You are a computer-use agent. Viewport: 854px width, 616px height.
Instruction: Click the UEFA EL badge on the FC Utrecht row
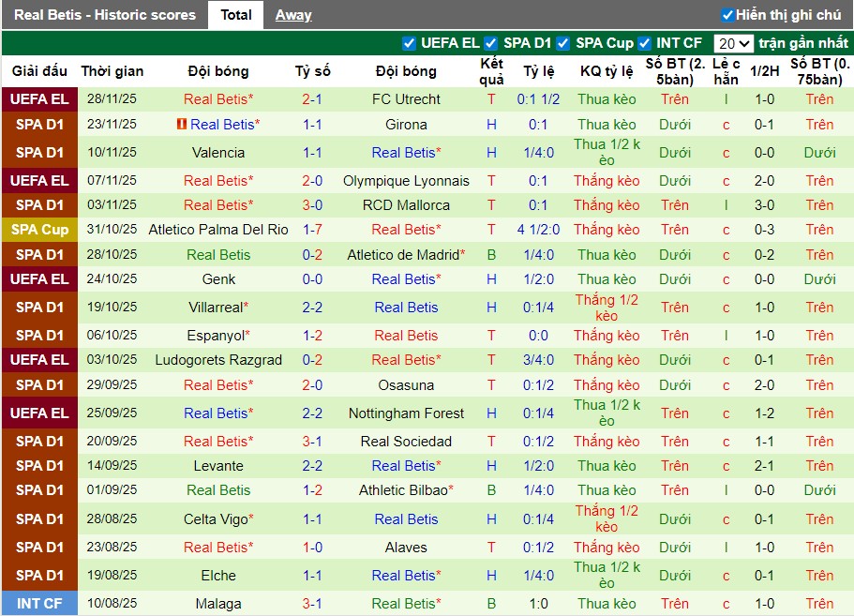38,99
